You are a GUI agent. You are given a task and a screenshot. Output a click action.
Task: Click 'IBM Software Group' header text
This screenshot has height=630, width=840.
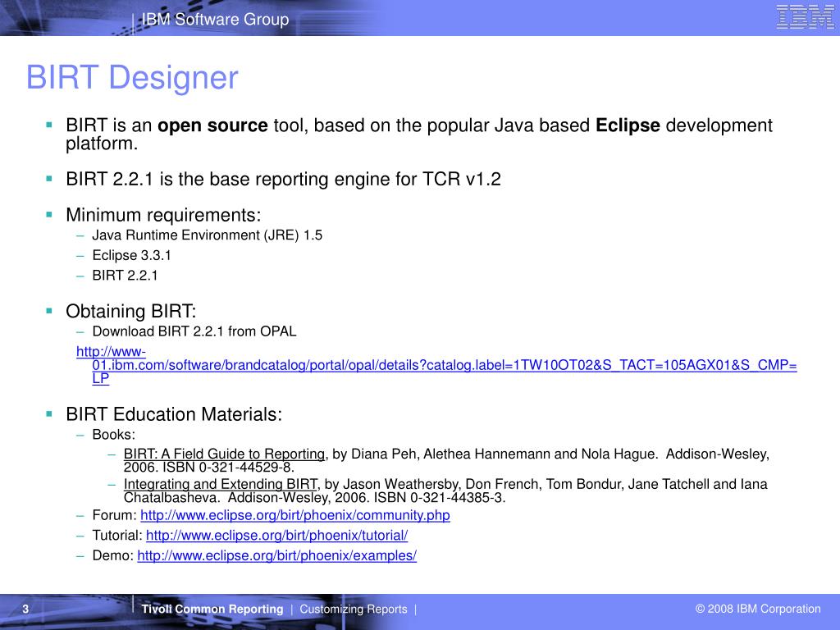coord(216,20)
